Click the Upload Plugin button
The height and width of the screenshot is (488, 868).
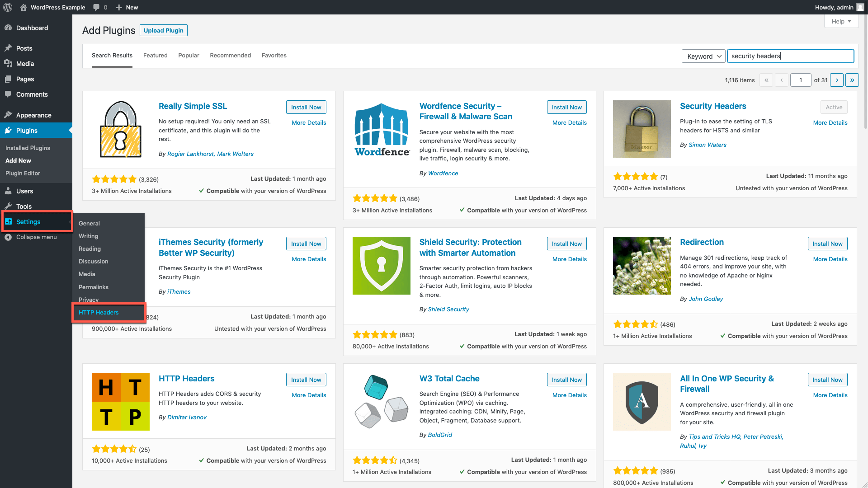pyautogui.click(x=163, y=30)
